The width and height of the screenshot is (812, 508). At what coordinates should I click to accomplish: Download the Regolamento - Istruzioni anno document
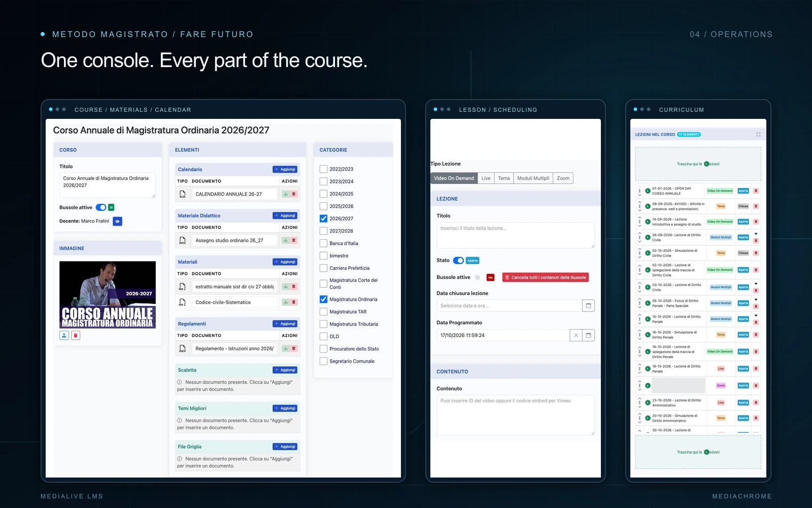(286, 348)
